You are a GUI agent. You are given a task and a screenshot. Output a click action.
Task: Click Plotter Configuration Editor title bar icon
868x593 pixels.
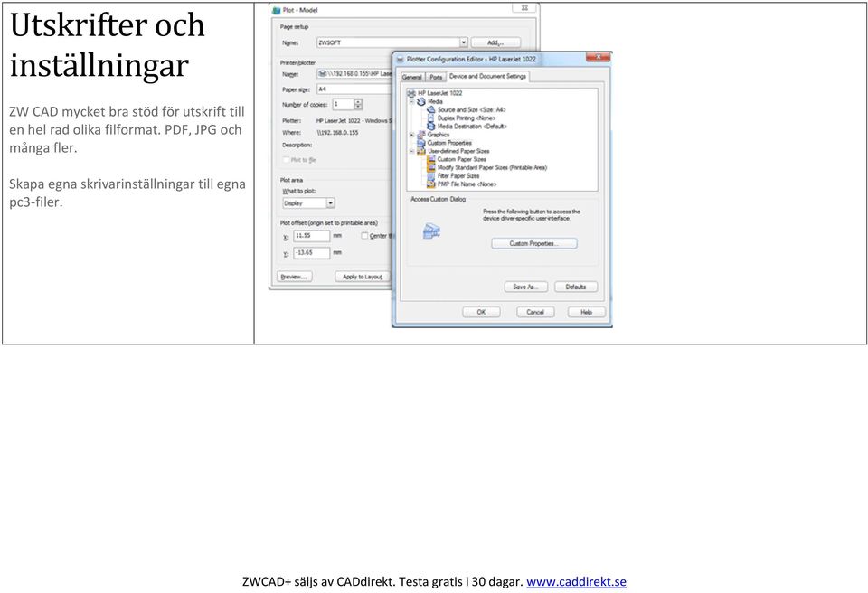click(x=400, y=59)
